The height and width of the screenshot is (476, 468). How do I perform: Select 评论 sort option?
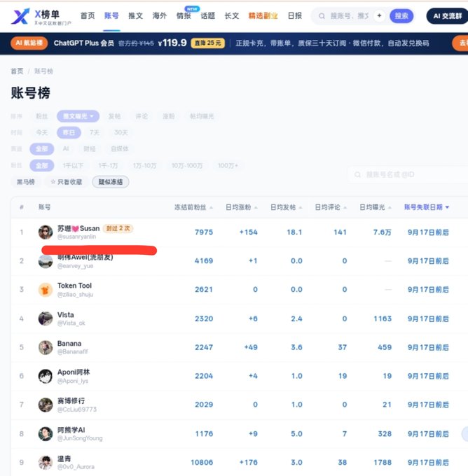142,116
